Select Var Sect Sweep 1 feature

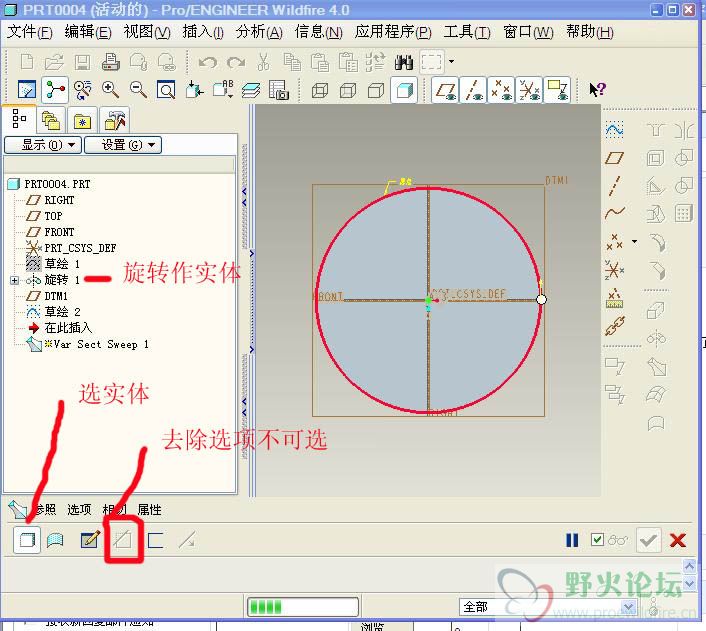(x=88, y=345)
